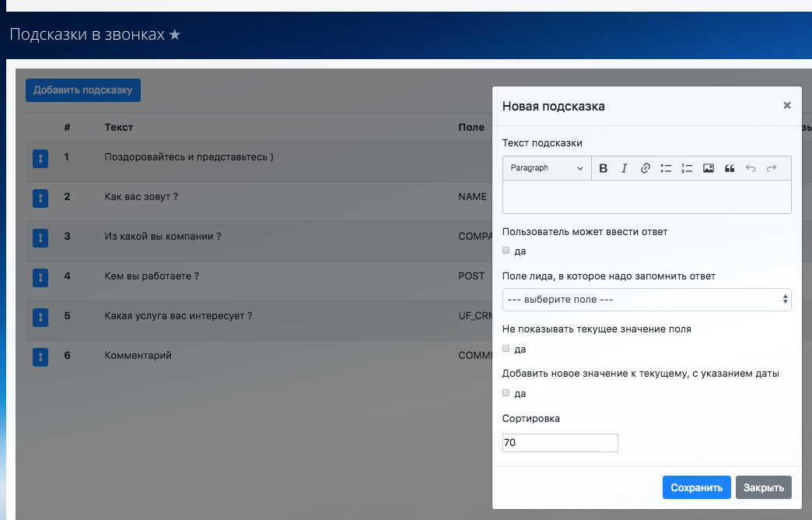
Task: Undo last edit in hint editor
Action: pos(751,168)
